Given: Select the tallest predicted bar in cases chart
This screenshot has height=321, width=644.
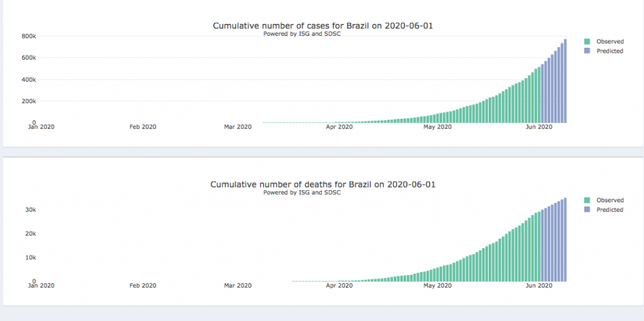Looking at the screenshot, I should (x=565, y=82).
